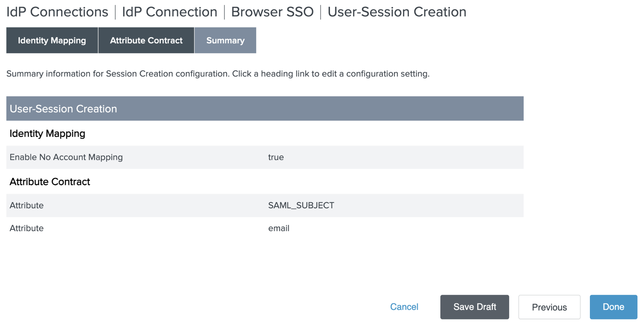Go back with the Previous button
This screenshot has height=324, width=644.
point(549,307)
